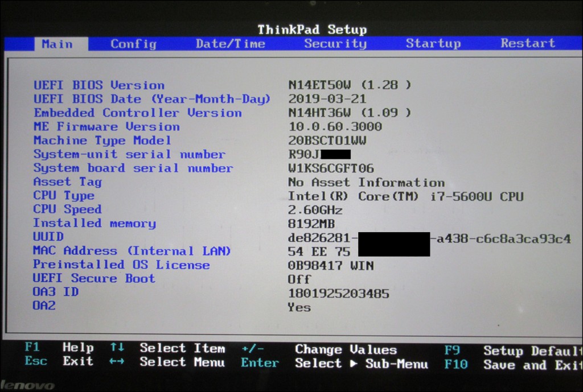Click the Change Values hint
Screen dimensions: 583x392
pyautogui.click(x=346, y=350)
